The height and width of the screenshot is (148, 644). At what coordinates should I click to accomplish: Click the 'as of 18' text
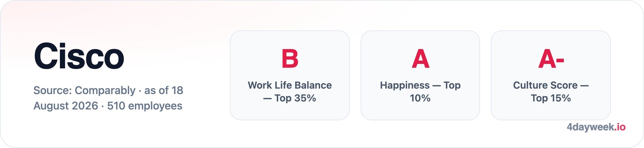point(164,91)
